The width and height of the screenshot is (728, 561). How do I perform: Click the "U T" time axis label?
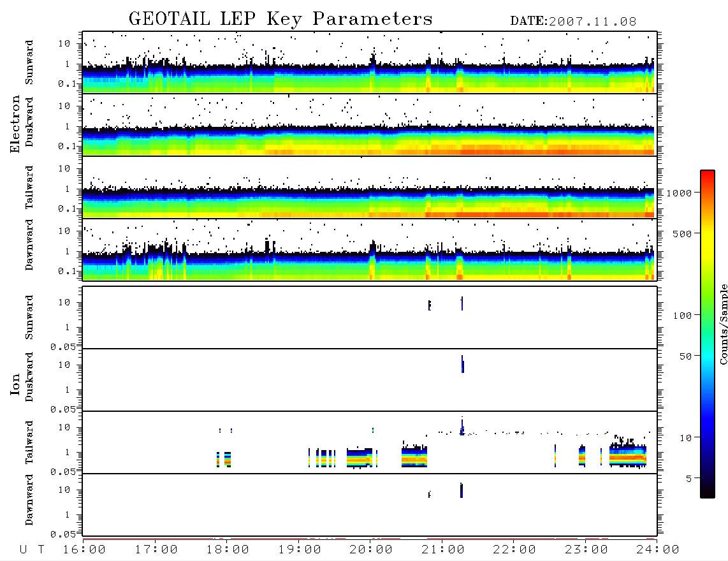point(32,550)
